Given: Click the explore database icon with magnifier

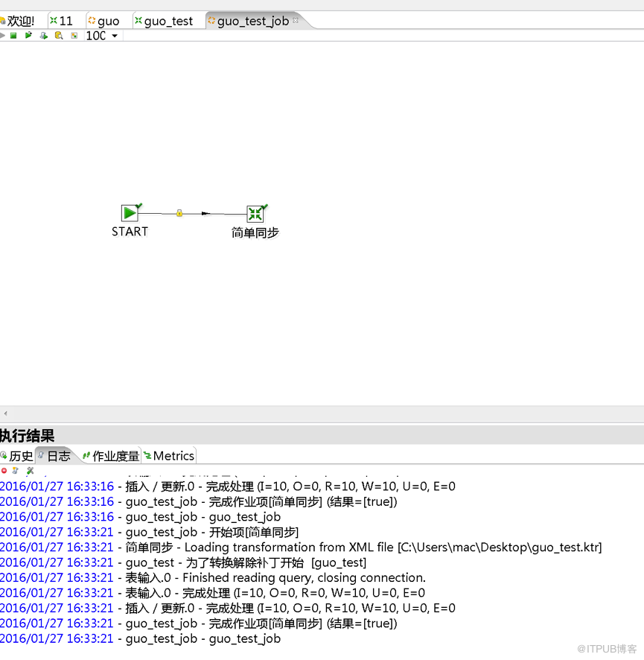Looking at the screenshot, I should pyautogui.click(x=59, y=36).
